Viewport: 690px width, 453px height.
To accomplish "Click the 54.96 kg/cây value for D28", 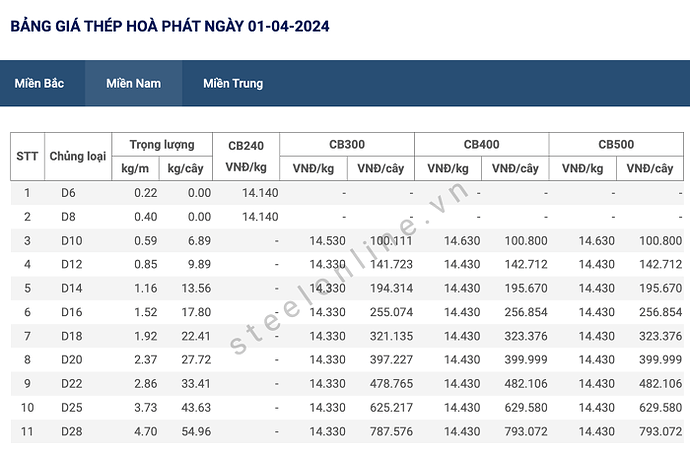I will [196, 431].
